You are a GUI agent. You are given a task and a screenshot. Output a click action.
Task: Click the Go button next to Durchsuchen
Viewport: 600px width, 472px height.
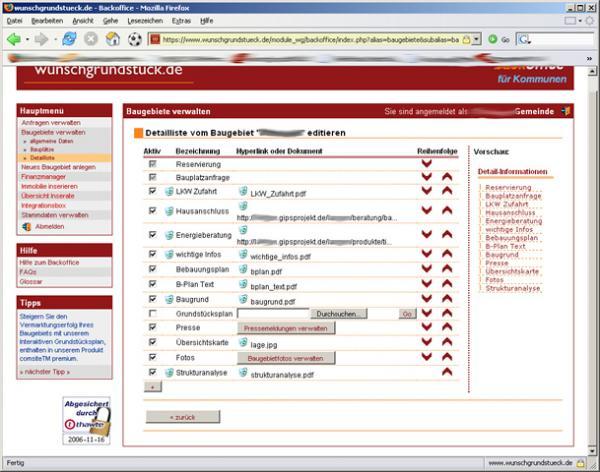407,314
